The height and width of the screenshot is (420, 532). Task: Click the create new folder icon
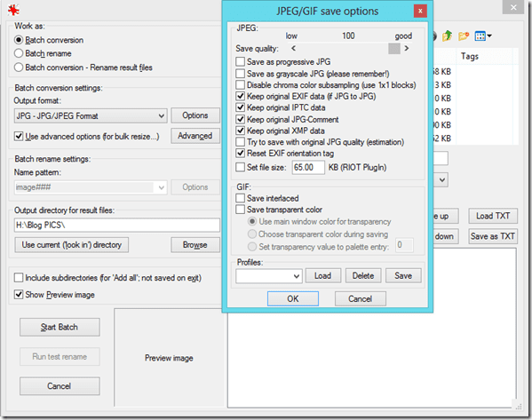tap(463, 36)
